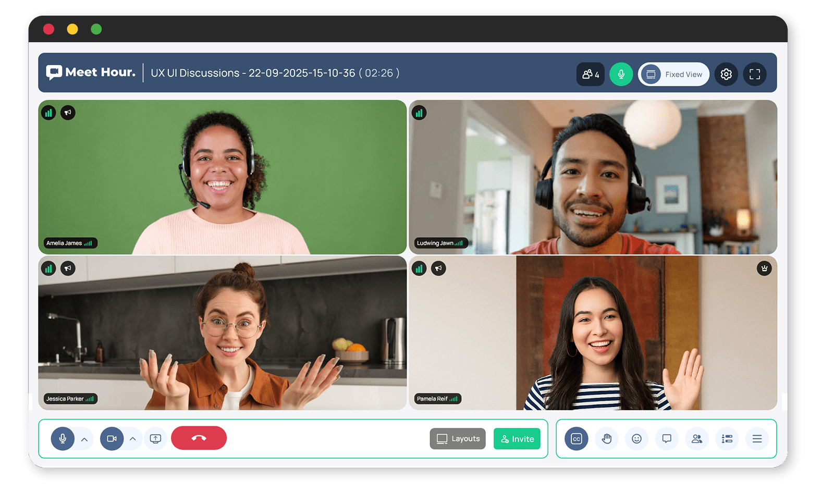Viewport: 834px width, 504px height.
Task: Click the Layouts button
Action: coord(458,439)
